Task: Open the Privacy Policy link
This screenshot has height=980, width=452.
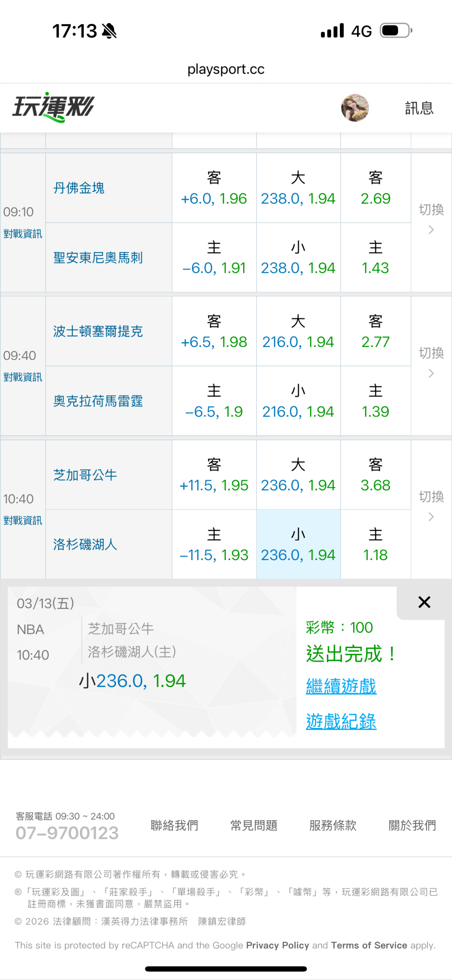Action: pyautogui.click(x=277, y=945)
